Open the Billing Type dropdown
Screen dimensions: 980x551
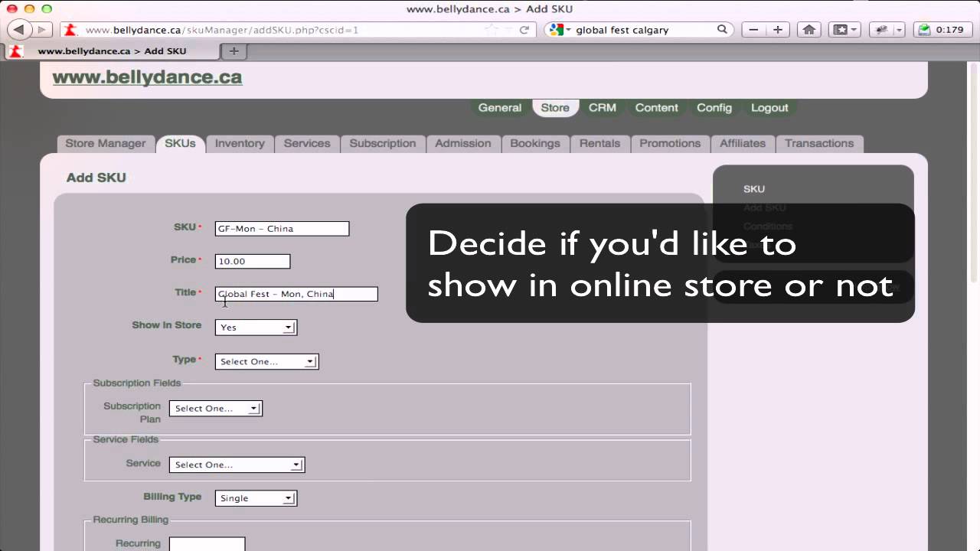coord(256,498)
